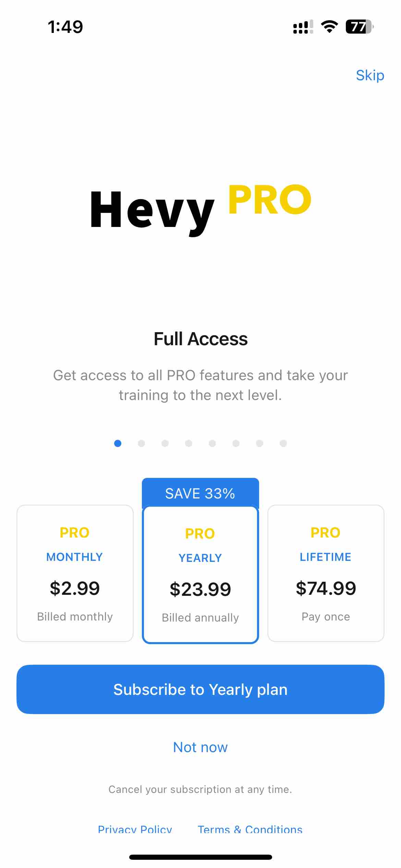Tap the Wi-Fi status icon

329,27
